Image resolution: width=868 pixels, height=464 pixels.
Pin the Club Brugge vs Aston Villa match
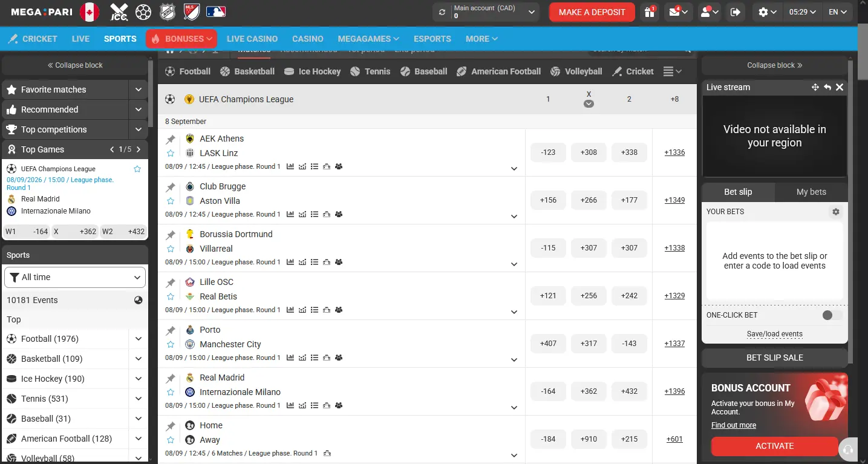(x=171, y=187)
